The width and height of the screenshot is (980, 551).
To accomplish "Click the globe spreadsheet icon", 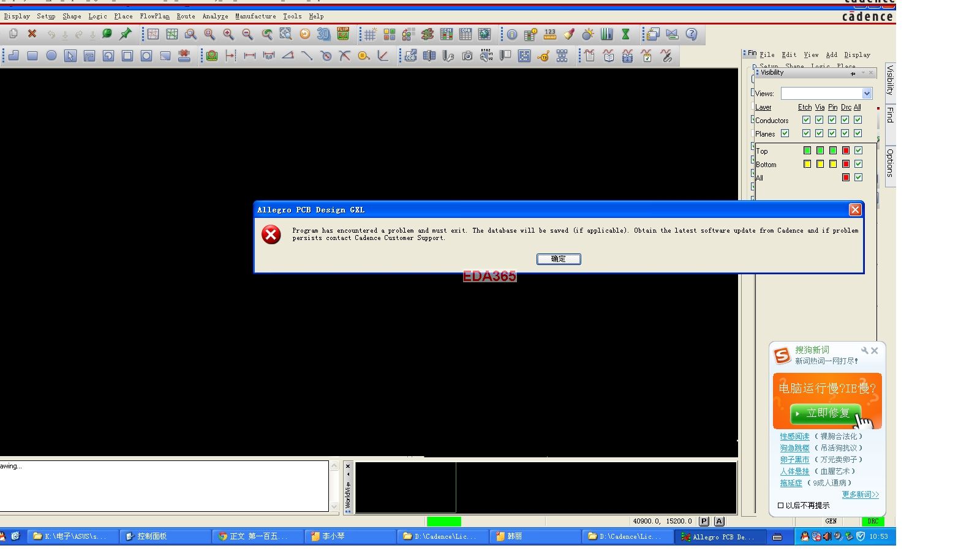I will tap(484, 34).
